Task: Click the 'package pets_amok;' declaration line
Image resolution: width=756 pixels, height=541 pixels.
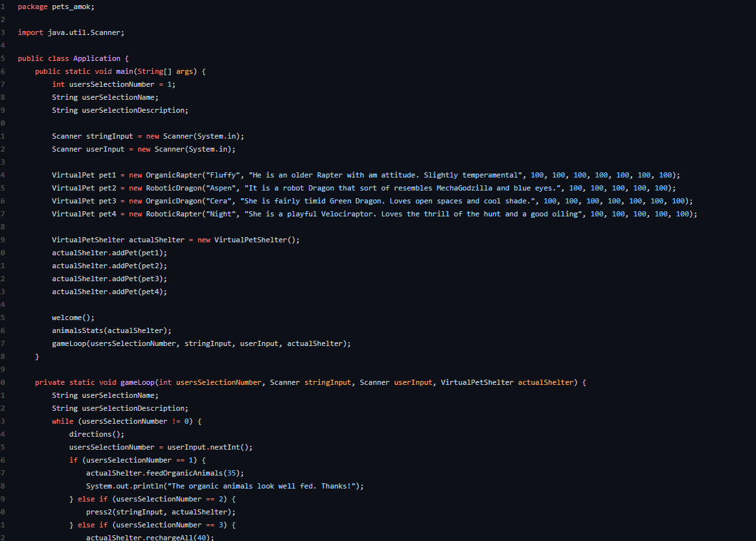Action: coord(56,6)
